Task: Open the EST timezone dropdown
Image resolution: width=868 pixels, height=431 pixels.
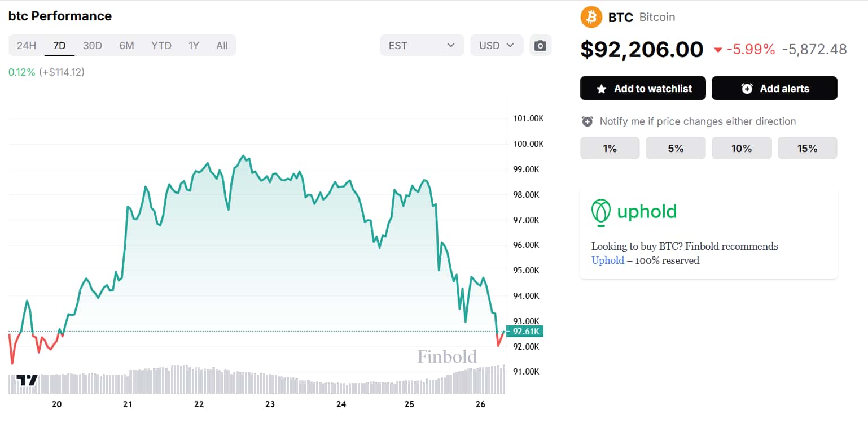Action: tap(422, 46)
